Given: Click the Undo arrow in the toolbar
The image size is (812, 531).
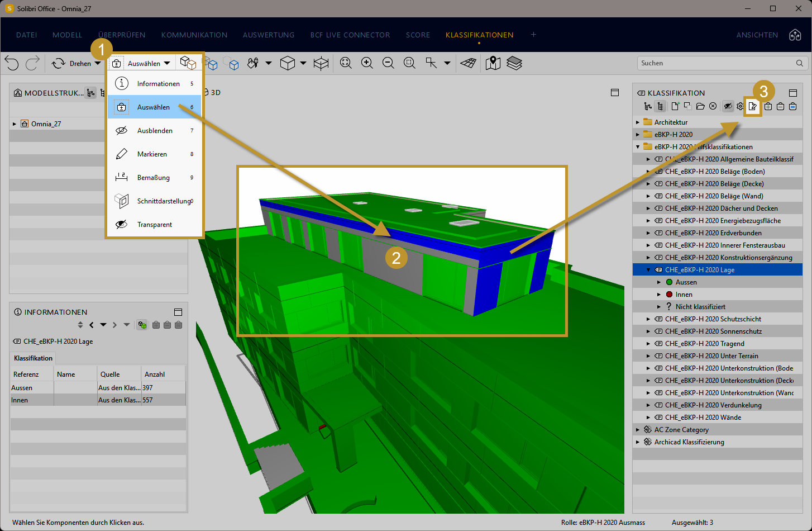Looking at the screenshot, I should pos(12,63).
